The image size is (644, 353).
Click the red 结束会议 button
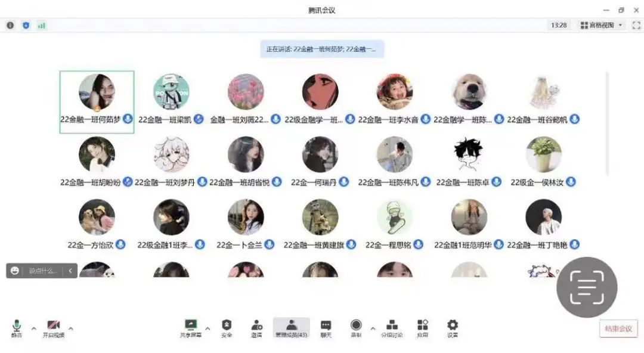coord(618,329)
